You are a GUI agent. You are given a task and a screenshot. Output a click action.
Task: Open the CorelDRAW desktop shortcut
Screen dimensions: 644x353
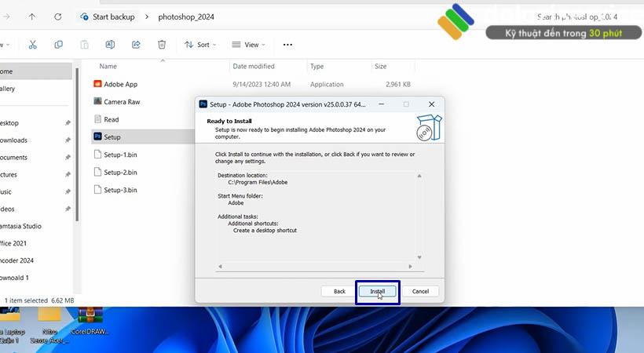coord(90,321)
